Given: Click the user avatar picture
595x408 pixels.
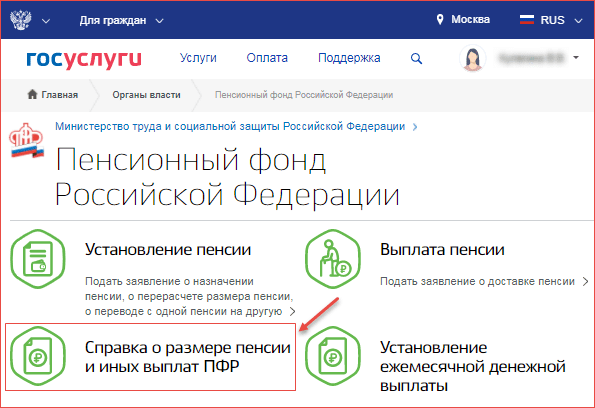Looking at the screenshot, I should click(x=472, y=58).
